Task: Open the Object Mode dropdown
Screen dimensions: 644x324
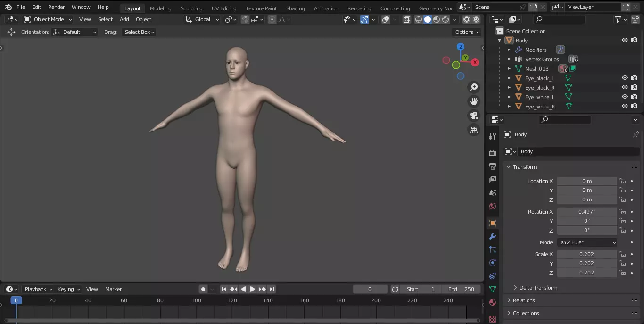Action: coord(48,19)
